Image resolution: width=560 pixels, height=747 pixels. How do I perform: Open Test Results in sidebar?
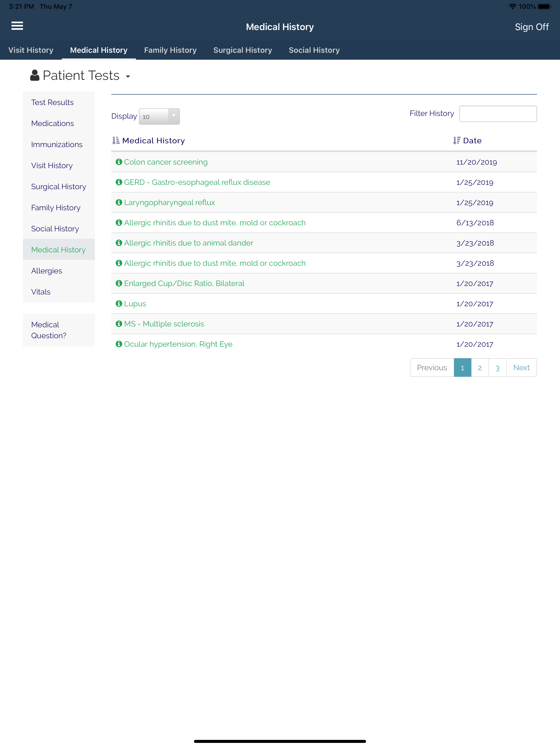[x=59, y=102]
